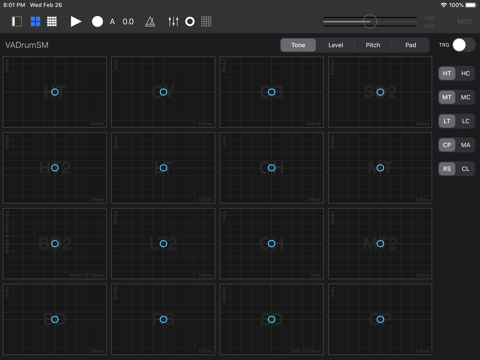Select the Tone tab
Viewport: 480px width, 360px height.
click(298, 45)
